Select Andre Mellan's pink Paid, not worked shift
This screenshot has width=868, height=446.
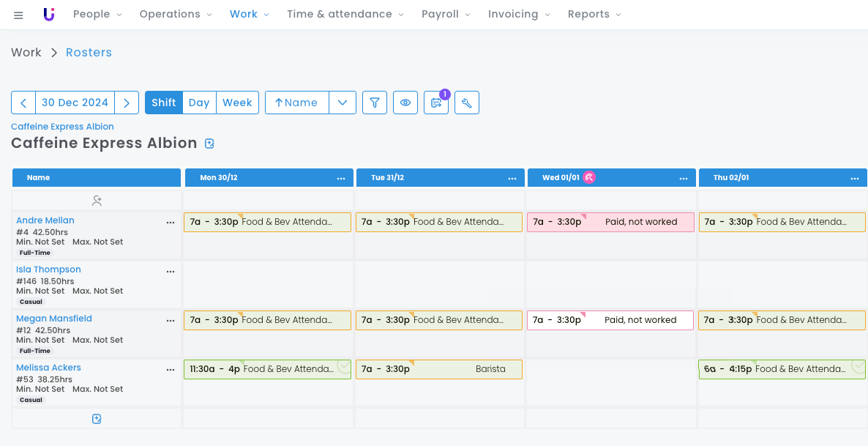pyautogui.click(x=610, y=222)
